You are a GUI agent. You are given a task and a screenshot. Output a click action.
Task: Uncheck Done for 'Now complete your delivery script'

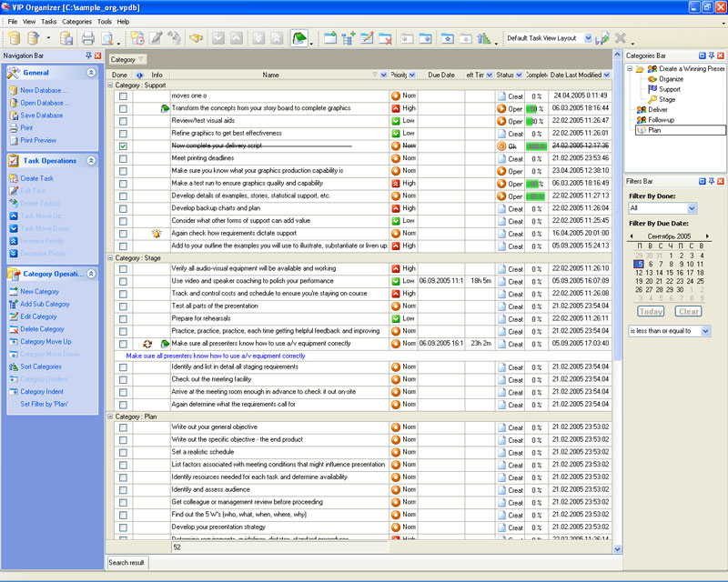[123, 146]
